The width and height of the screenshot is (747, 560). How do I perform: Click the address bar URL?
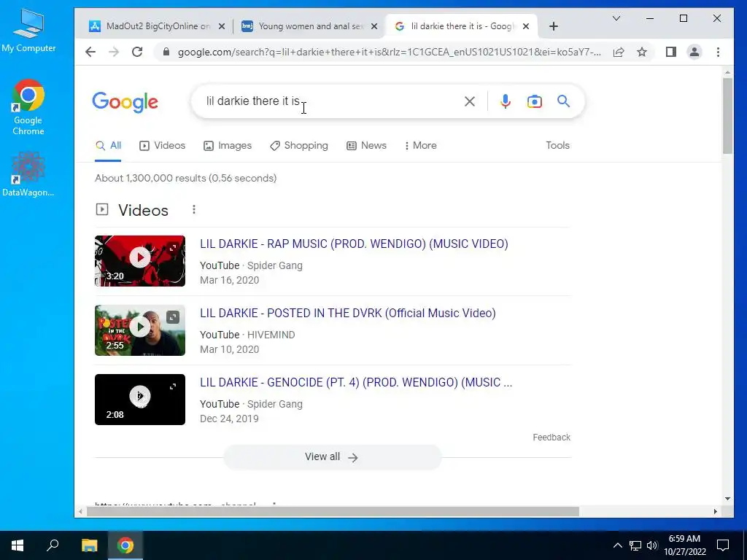click(389, 52)
